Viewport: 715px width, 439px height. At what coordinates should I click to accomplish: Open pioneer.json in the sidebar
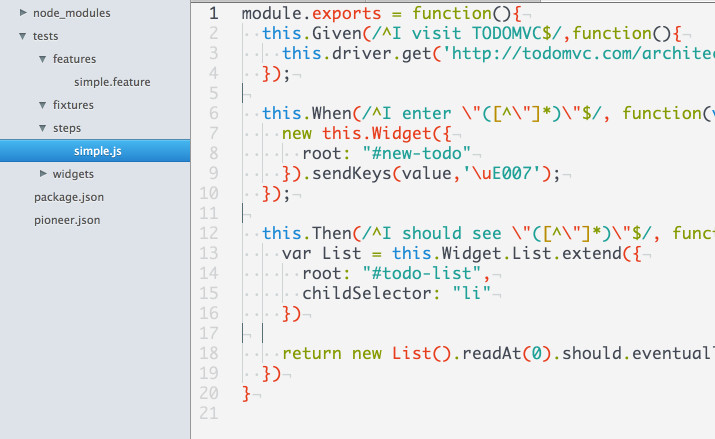(x=67, y=220)
